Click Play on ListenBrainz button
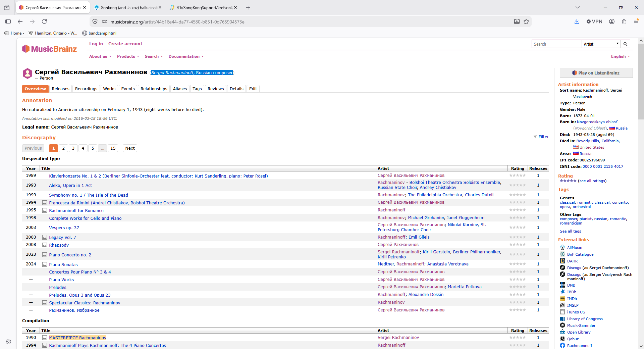Viewport: 644px width, 349px height. click(x=596, y=73)
